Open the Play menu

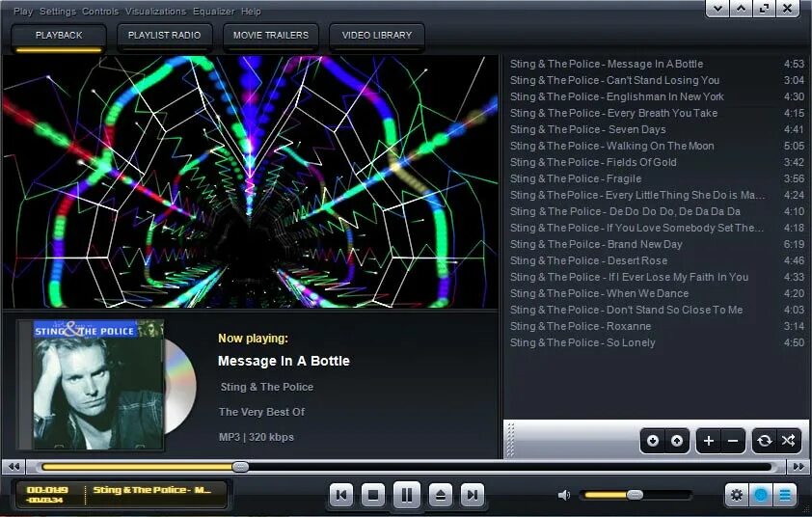(x=23, y=11)
